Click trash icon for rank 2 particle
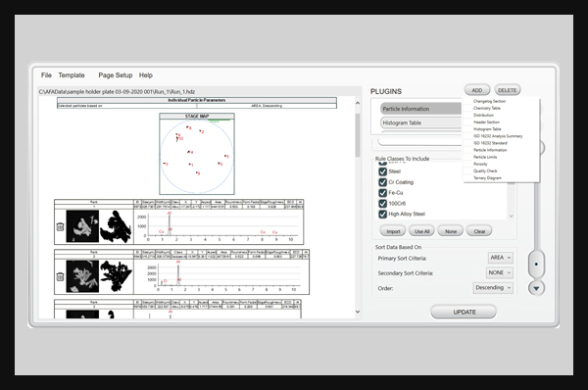588x390 pixels. 60,276
